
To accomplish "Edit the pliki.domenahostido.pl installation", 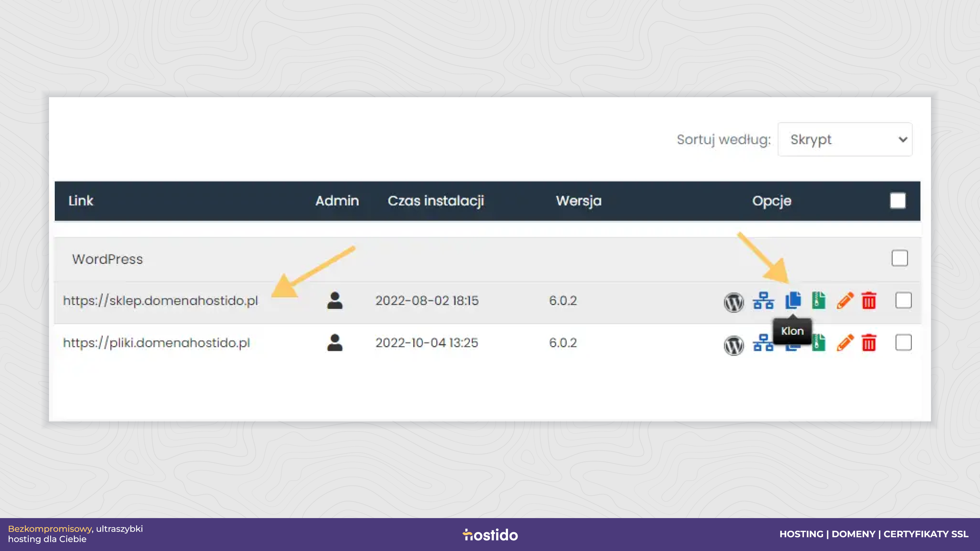I will point(845,343).
